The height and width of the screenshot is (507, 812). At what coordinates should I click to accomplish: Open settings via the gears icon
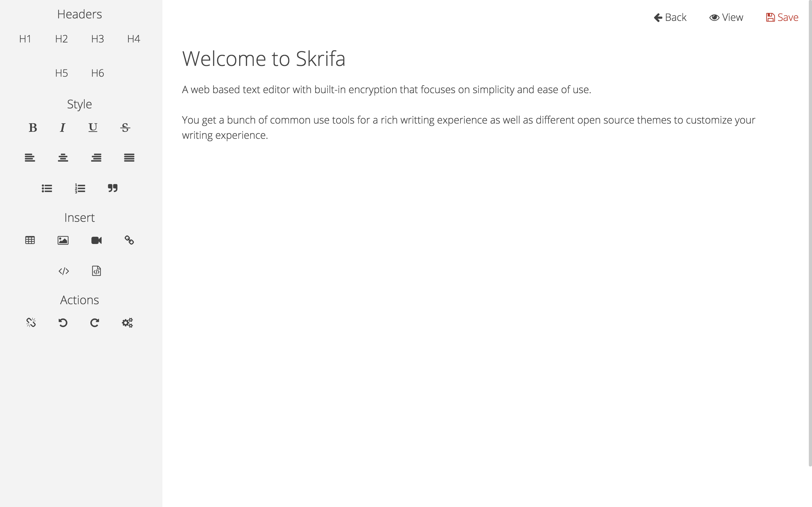pyautogui.click(x=127, y=323)
